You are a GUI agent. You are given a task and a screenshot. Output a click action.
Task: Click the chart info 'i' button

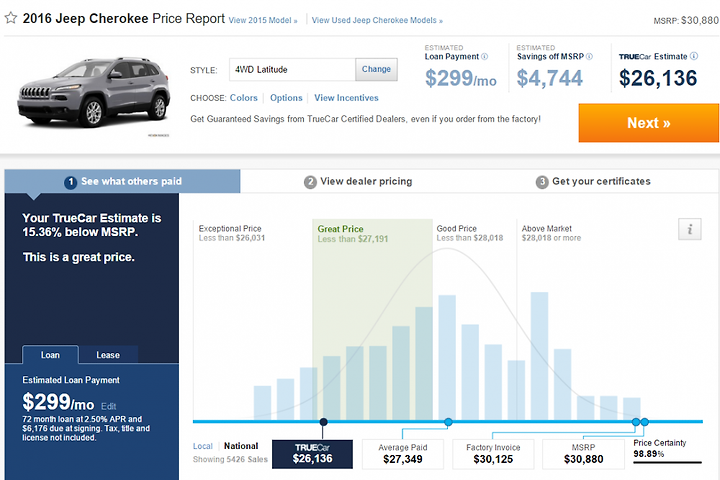click(689, 229)
